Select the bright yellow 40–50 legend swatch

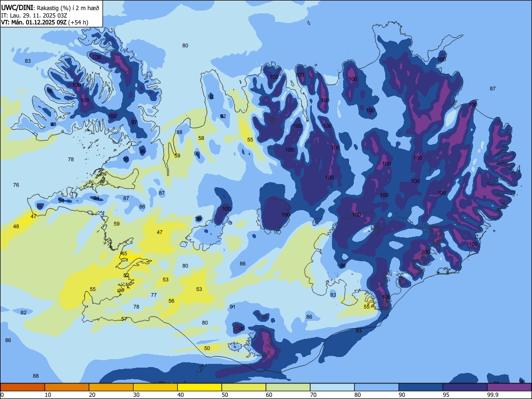199,387
